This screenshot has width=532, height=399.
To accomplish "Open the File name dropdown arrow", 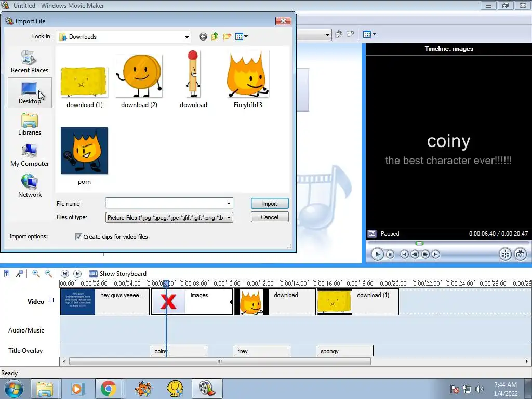I will 229,204.
